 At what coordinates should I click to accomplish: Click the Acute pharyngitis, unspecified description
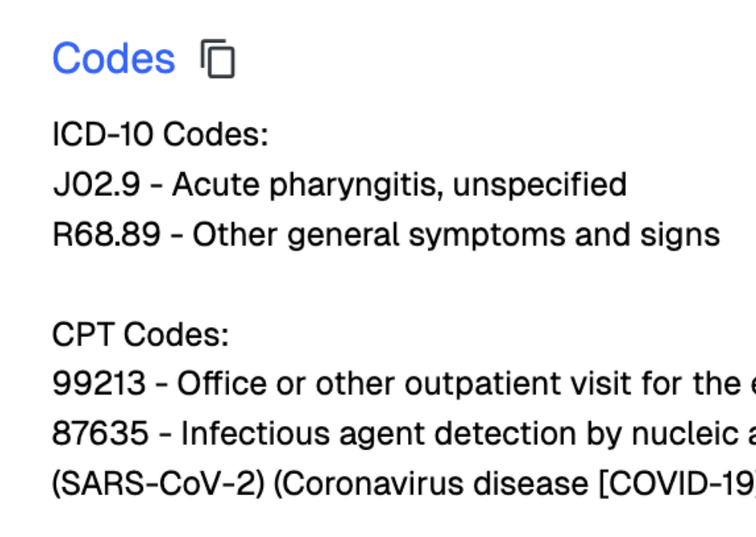coord(399,185)
